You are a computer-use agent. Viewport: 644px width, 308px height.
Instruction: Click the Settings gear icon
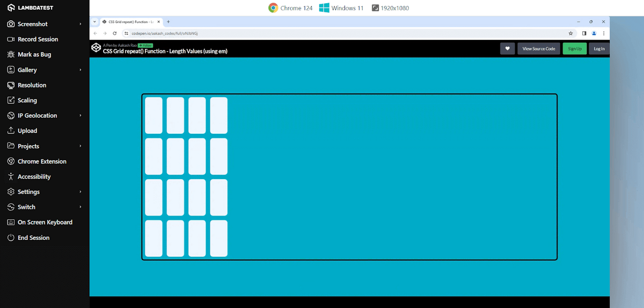11,191
